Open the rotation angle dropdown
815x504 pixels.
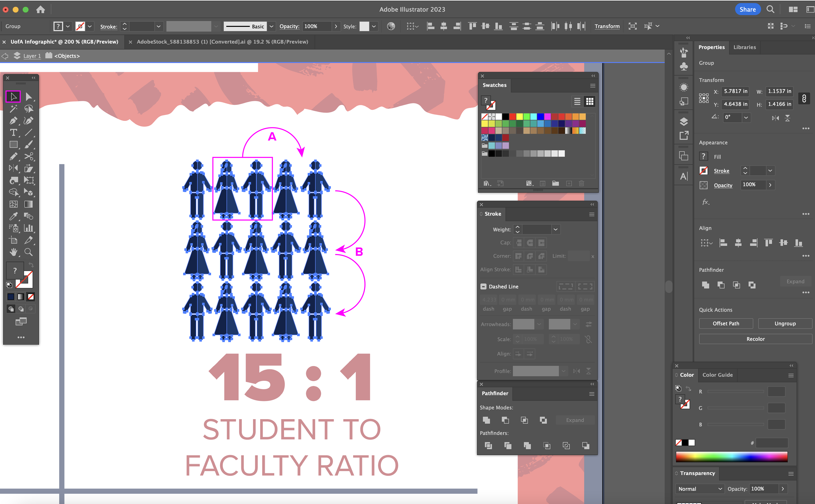point(746,117)
